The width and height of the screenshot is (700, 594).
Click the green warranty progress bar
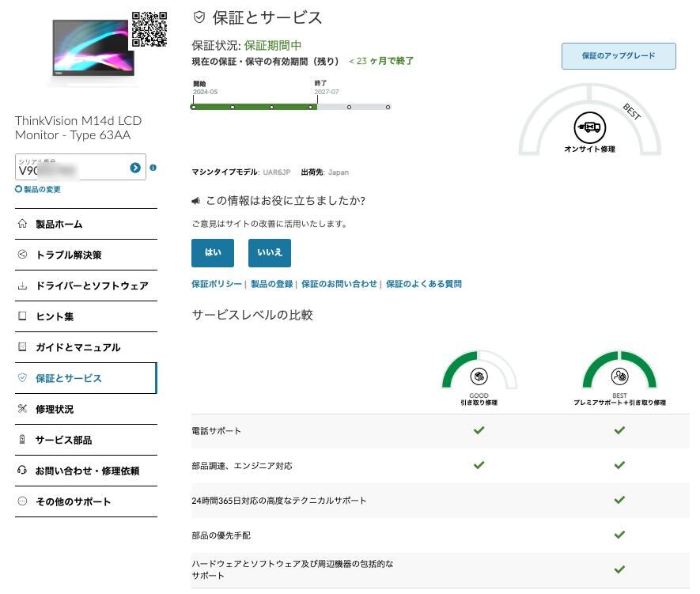tap(254, 107)
